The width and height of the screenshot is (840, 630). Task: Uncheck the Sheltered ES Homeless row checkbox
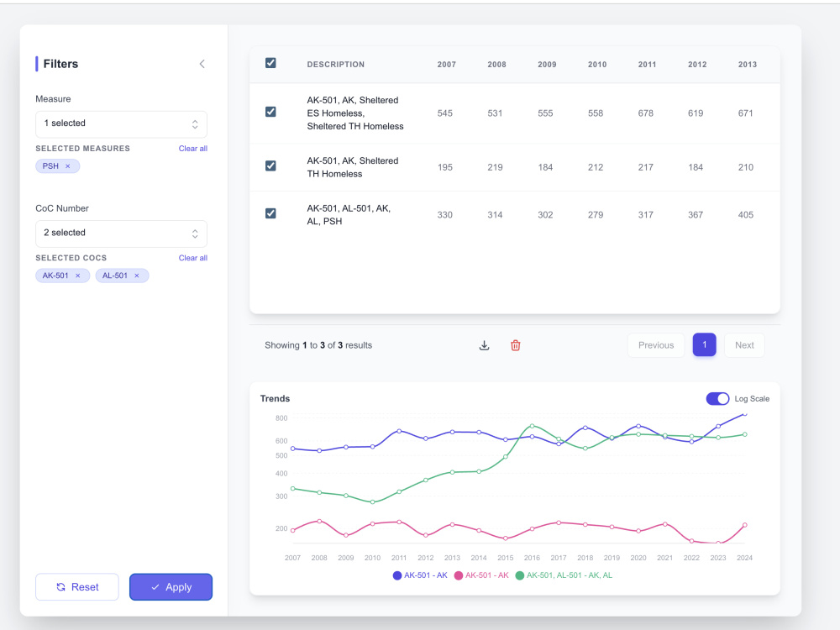270,112
